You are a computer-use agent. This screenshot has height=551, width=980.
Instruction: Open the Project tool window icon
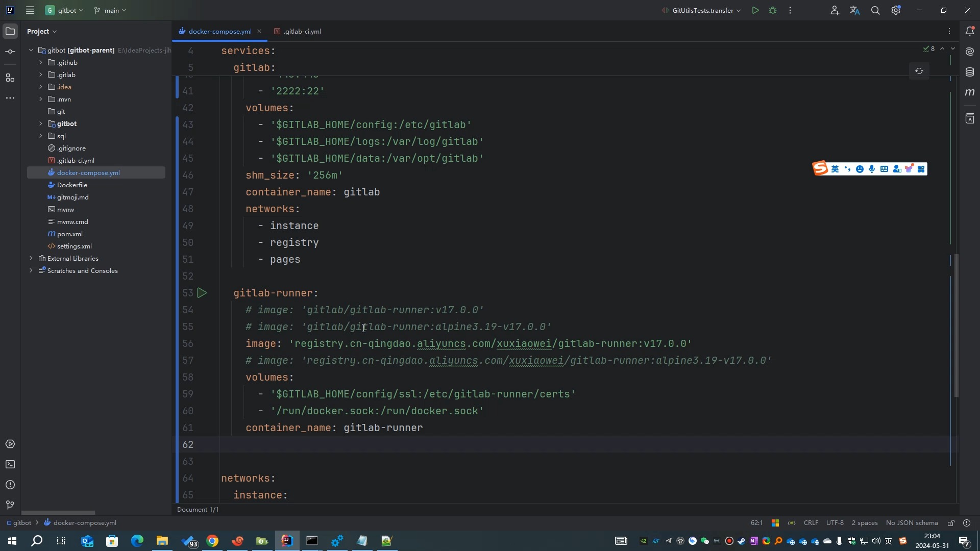[10, 32]
